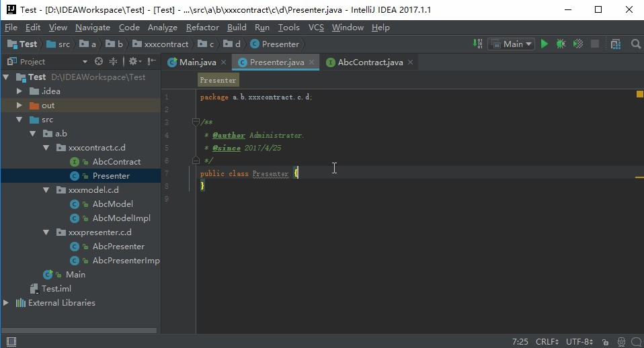Click the Make Project build icon
Image resolution: width=644 pixels, height=348 pixels.
pyautogui.click(x=478, y=44)
